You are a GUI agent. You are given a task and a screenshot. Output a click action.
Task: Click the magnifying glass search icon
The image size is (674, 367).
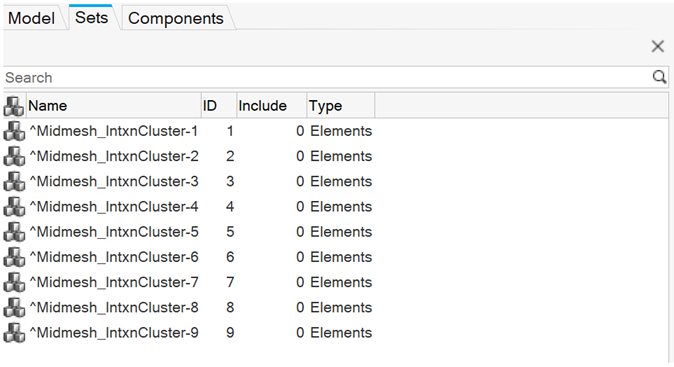coord(659,77)
